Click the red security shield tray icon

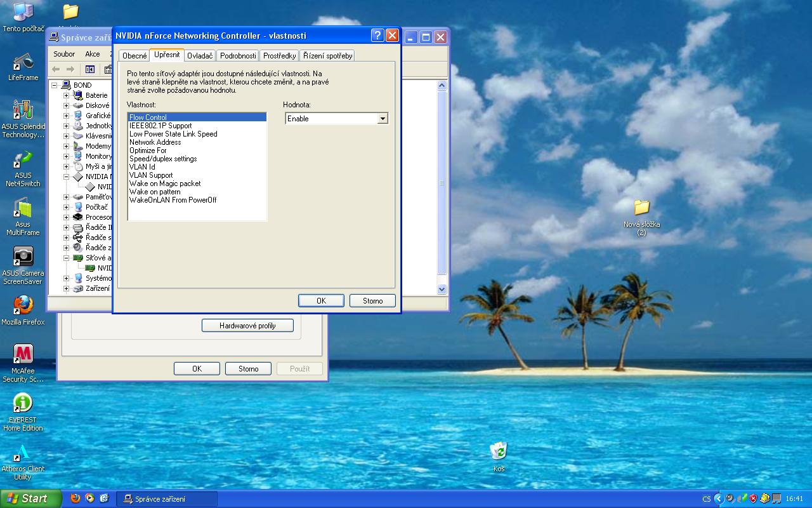[753, 498]
